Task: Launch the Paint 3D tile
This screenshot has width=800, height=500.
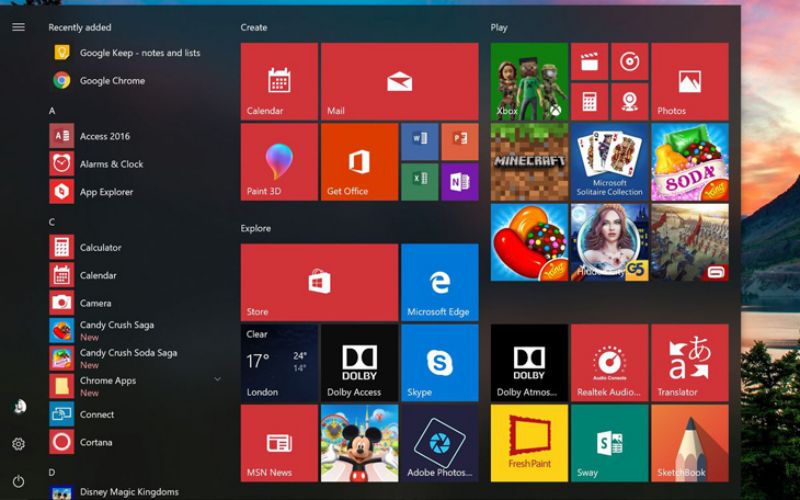Action: point(279,162)
